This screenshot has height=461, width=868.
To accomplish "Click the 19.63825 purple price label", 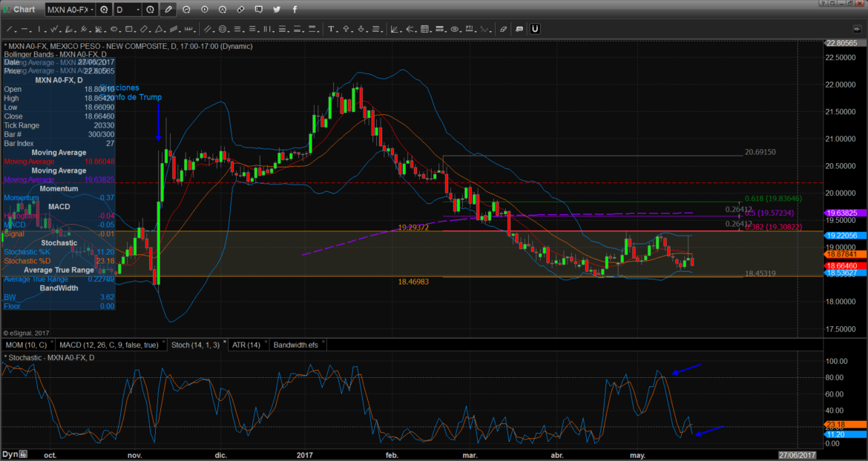I will pyautogui.click(x=844, y=213).
